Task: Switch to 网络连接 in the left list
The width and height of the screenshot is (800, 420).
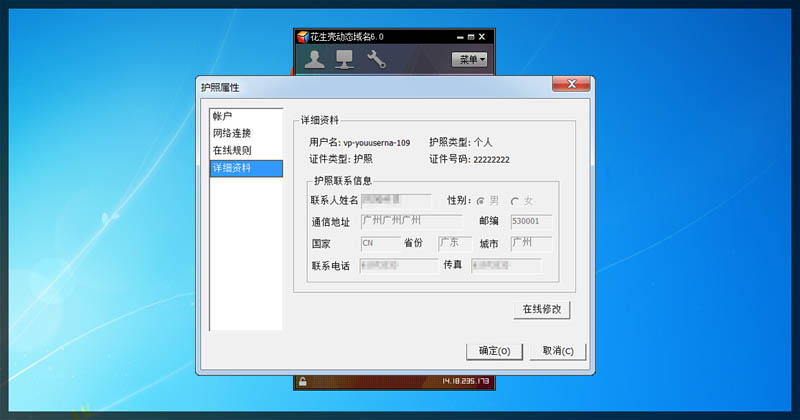Action: click(246, 134)
